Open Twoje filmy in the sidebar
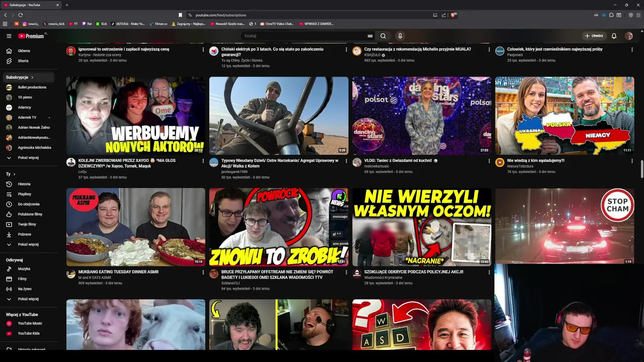Viewport: 644px width, 362px height. pyautogui.click(x=28, y=224)
